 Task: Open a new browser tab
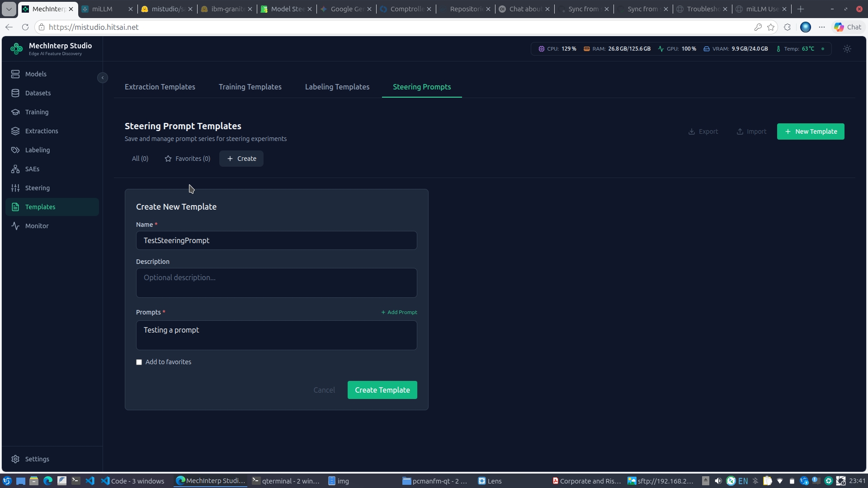coord(801,9)
